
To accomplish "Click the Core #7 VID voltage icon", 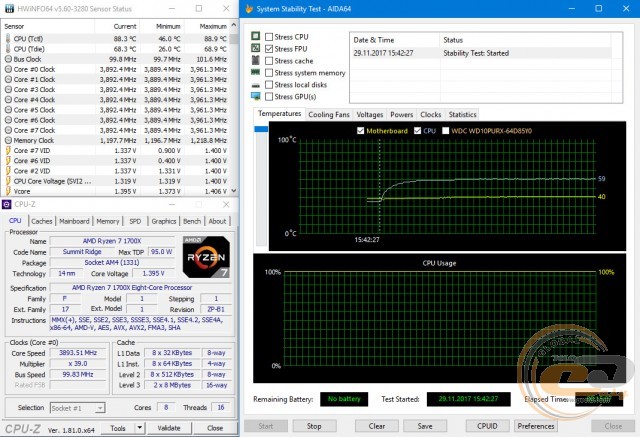I will coord(8,150).
